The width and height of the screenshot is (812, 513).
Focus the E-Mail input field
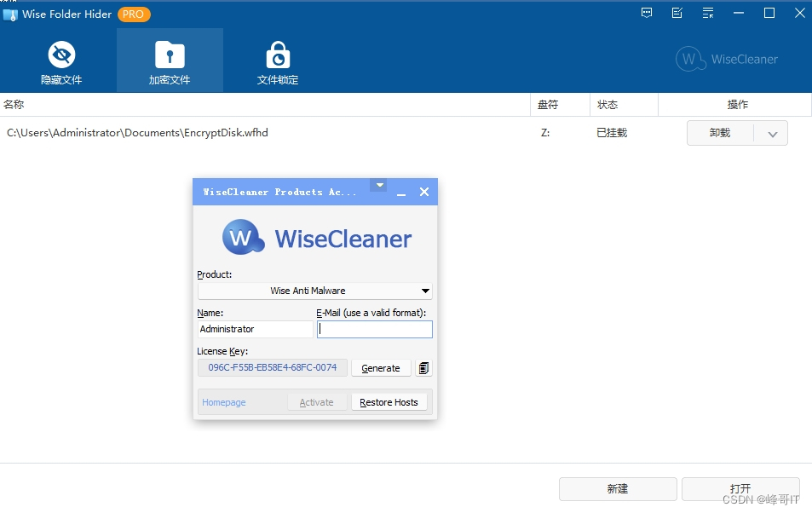click(x=374, y=329)
